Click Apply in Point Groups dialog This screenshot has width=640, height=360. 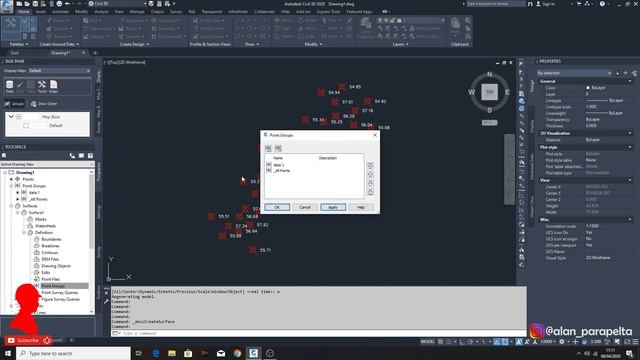[x=333, y=207]
